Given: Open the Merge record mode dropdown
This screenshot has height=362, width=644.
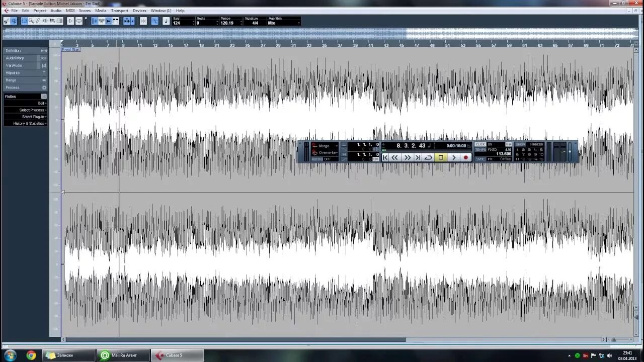Looking at the screenshot, I should click(325, 146).
